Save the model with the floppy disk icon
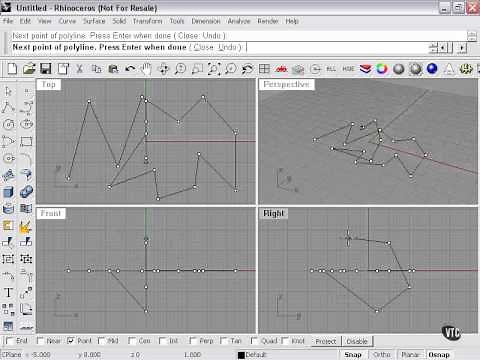The image size is (480, 360). [46, 69]
